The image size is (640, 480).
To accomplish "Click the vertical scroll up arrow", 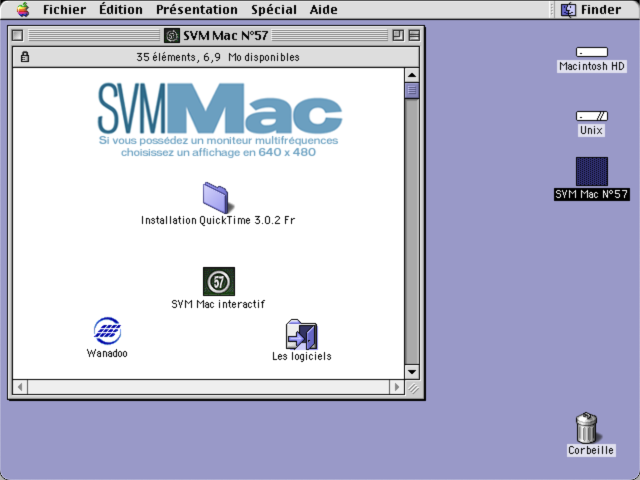I will (412, 75).
